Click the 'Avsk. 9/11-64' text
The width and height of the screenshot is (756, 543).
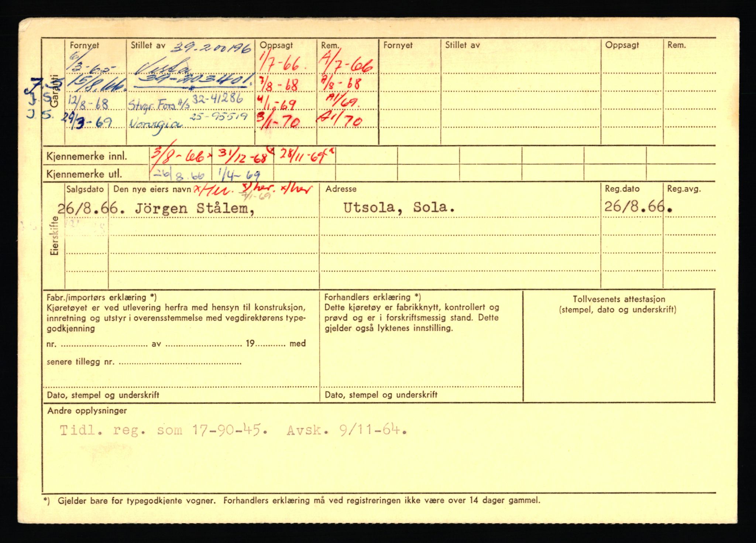347,430
